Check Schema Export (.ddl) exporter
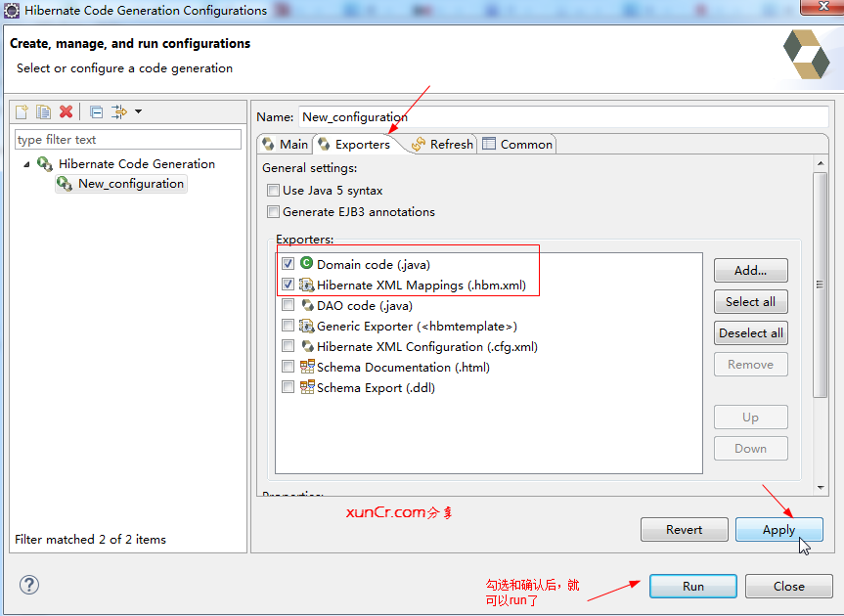 point(288,387)
